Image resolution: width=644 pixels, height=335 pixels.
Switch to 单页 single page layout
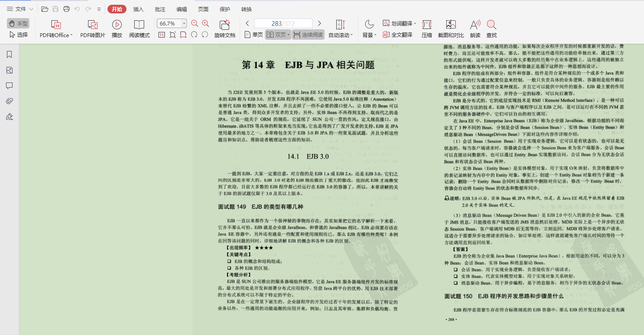pyautogui.click(x=254, y=35)
